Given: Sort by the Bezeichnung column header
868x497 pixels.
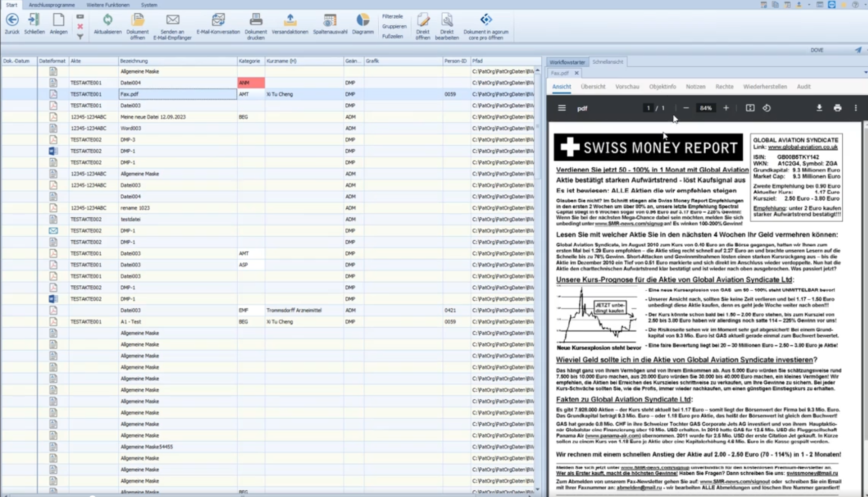Looking at the screenshot, I should [x=177, y=61].
